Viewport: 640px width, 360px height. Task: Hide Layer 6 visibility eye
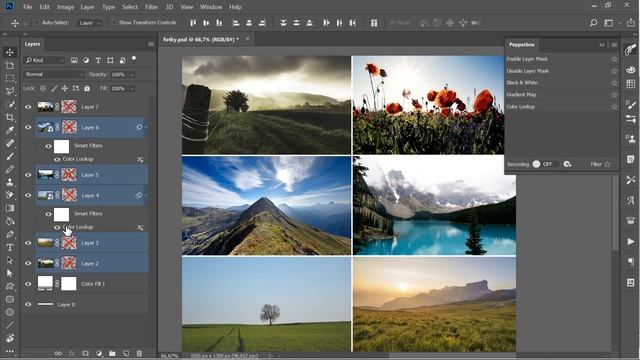tap(28, 127)
